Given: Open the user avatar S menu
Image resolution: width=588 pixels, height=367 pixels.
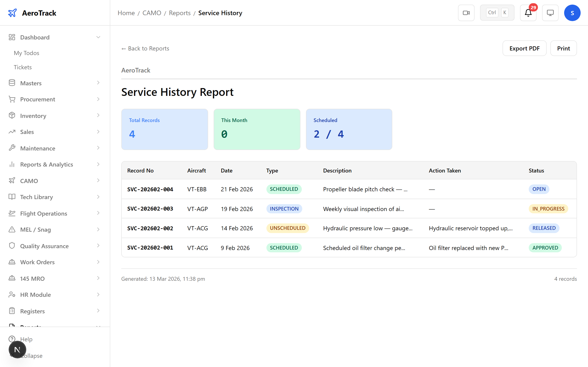Looking at the screenshot, I should coord(572,13).
